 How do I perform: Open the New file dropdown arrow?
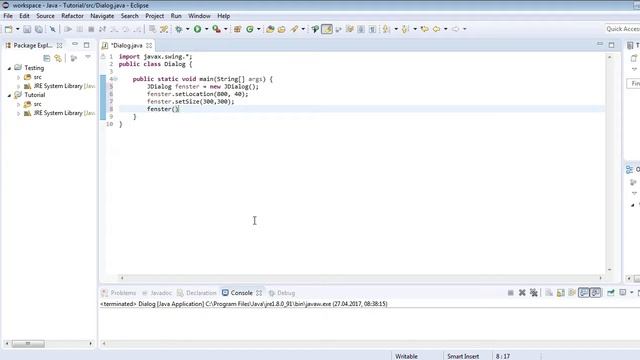[x=17, y=29]
